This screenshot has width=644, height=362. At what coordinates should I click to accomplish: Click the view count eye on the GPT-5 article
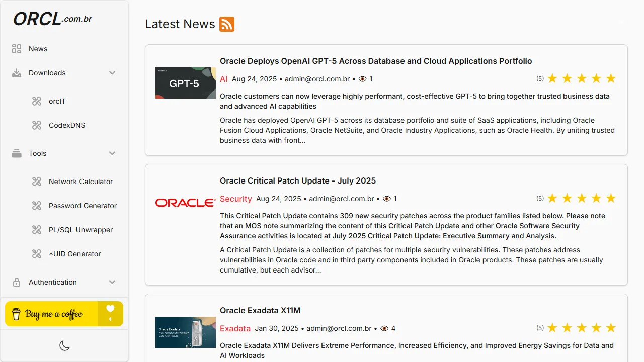pos(362,79)
